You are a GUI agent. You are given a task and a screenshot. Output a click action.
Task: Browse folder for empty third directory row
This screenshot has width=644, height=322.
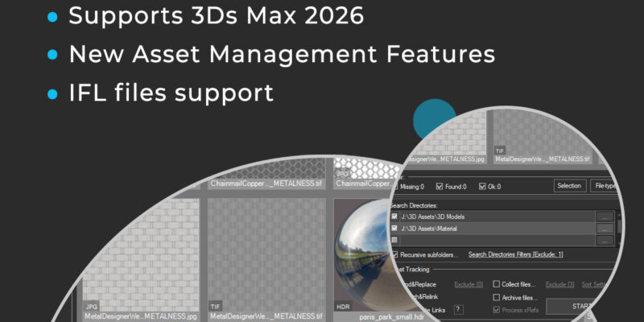click(605, 240)
